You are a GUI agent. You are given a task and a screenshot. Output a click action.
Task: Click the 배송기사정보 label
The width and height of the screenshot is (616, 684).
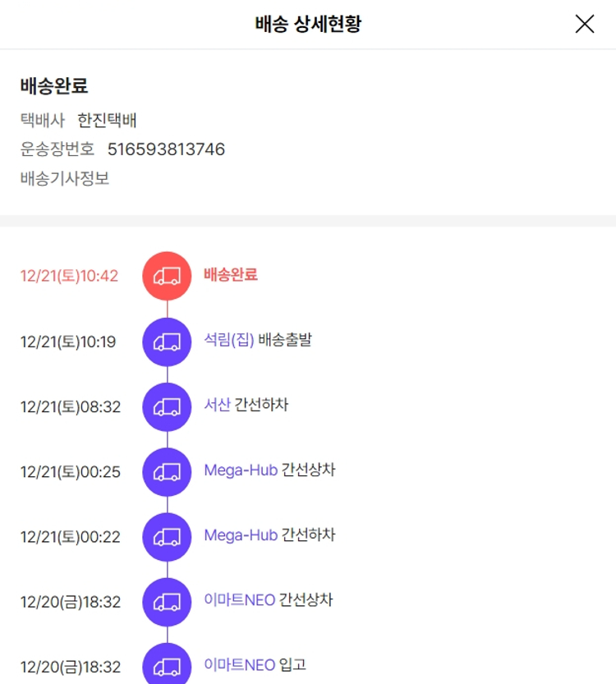pyautogui.click(x=65, y=178)
